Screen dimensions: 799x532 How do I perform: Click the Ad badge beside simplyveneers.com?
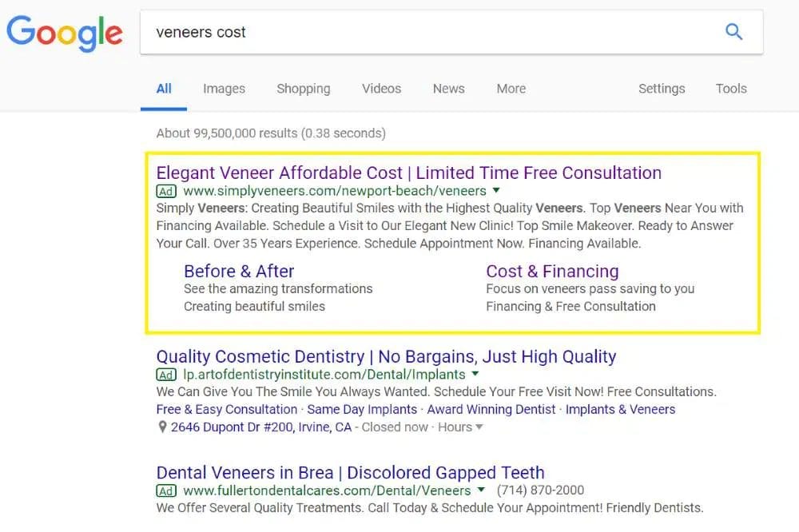pyautogui.click(x=165, y=191)
